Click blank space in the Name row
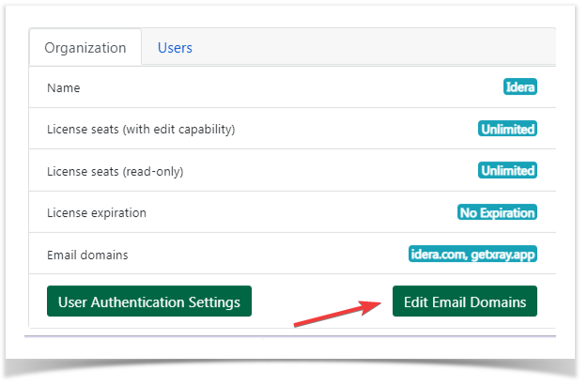This screenshot has width=588, height=386. (292, 87)
